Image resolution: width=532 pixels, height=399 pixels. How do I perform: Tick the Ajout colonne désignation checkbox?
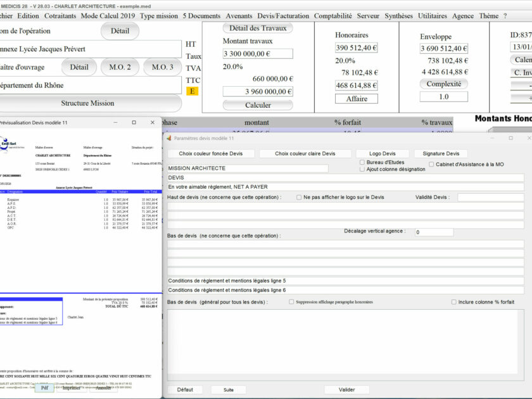tap(362, 169)
